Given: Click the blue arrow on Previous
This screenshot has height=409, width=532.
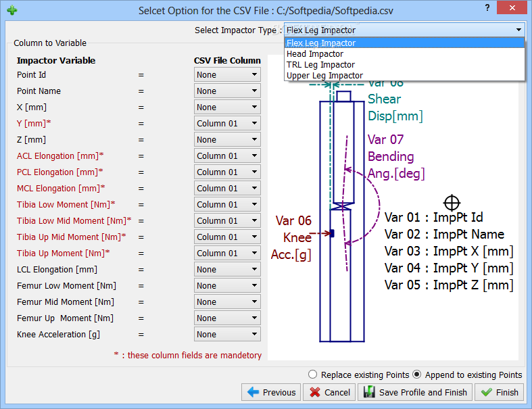Looking at the screenshot, I should coord(253,392).
